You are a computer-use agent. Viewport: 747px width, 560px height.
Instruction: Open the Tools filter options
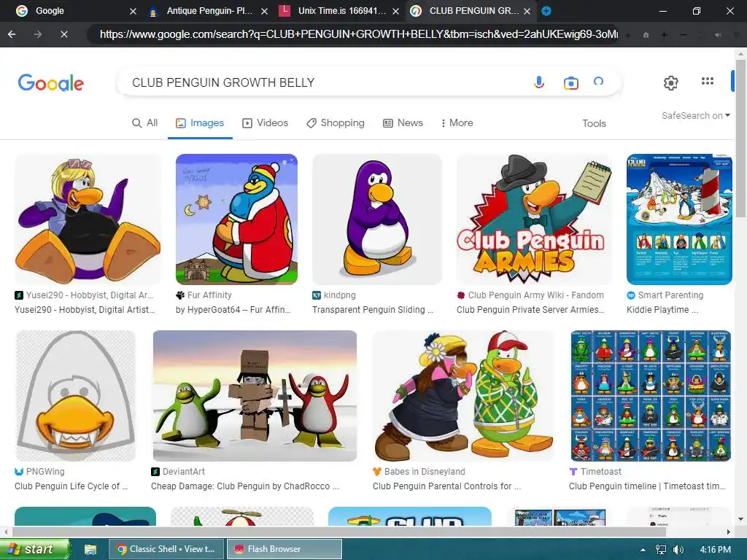[594, 123]
